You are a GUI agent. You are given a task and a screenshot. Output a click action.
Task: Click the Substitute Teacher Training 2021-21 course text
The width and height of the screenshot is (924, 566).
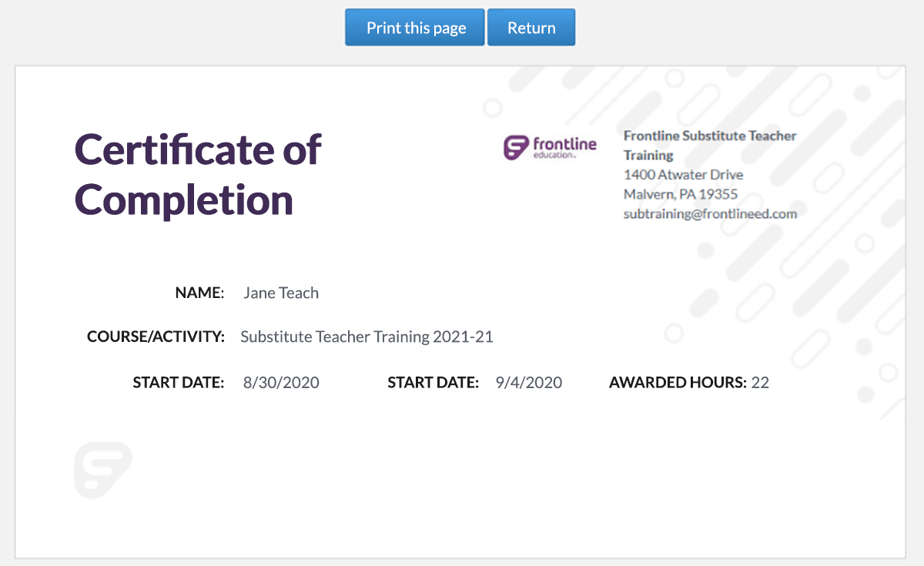click(367, 337)
